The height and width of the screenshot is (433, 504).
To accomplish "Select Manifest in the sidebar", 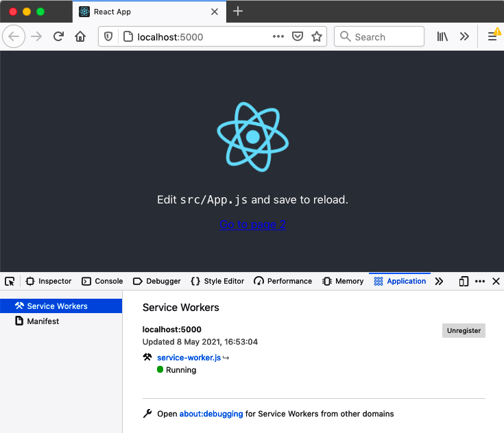I will (43, 321).
